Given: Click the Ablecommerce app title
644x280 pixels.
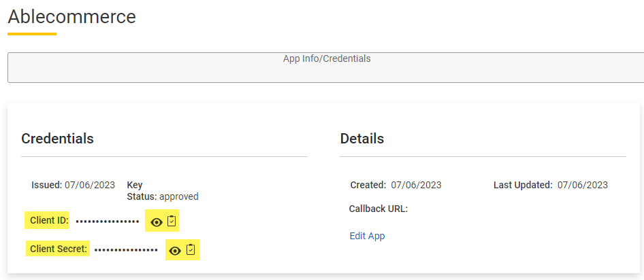Looking at the screenshot, I should 72,17.
